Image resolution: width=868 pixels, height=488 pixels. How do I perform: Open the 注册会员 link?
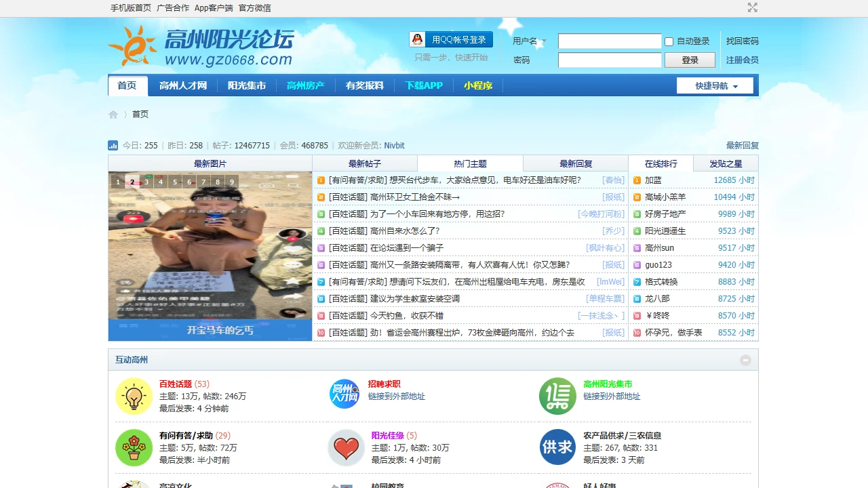pyautogui.click(x=743, y=60)
